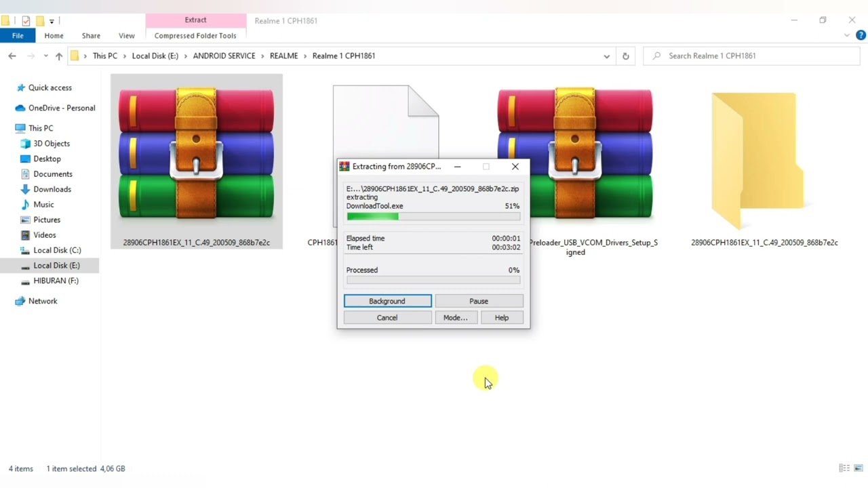868x488 pixels.
Task: Select the Preloader_USB_VCOM_Drivers archive icon
Action: point(575,154)
